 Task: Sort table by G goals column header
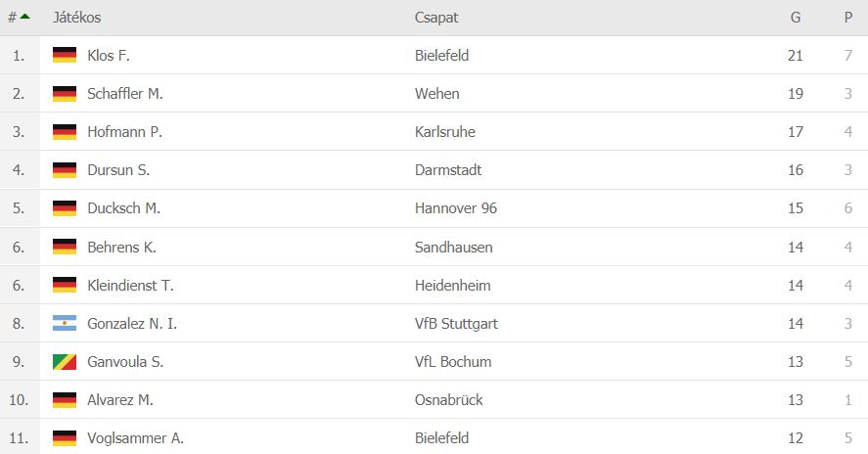tap(796, 18)
